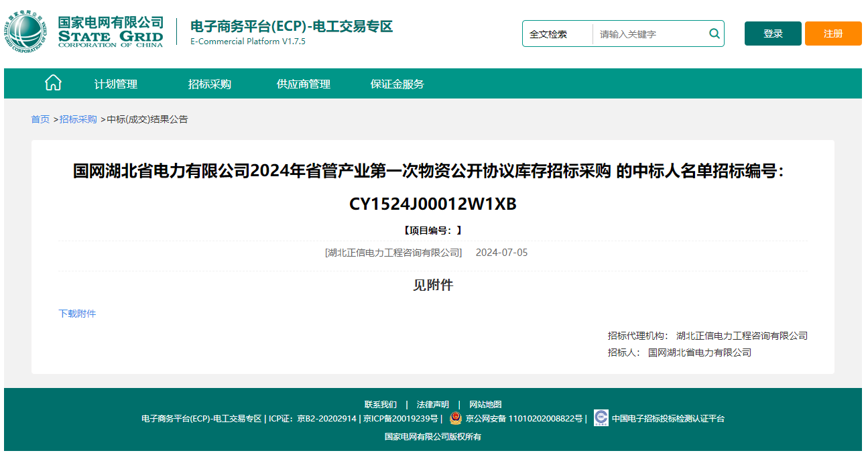Screen dimensions: 868x455
Task: Go to 首页 breadcrumb link
Action: (x=40, y=119)
